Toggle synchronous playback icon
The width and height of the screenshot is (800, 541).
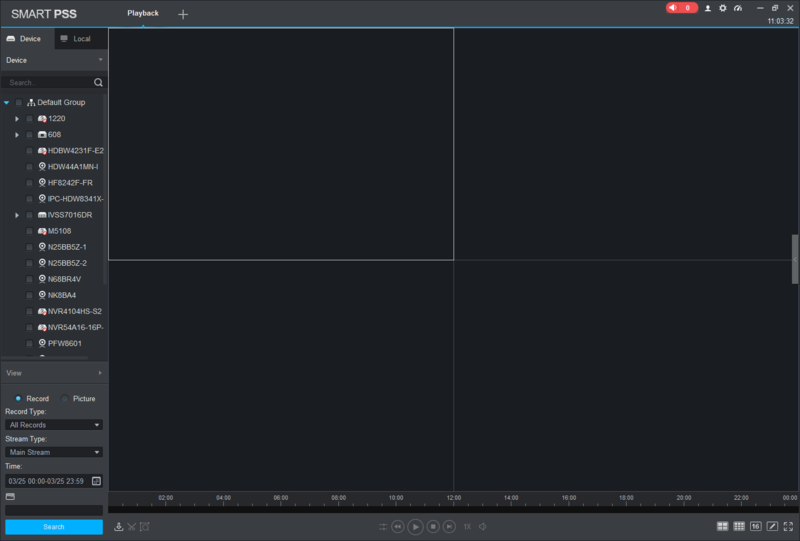383,527
